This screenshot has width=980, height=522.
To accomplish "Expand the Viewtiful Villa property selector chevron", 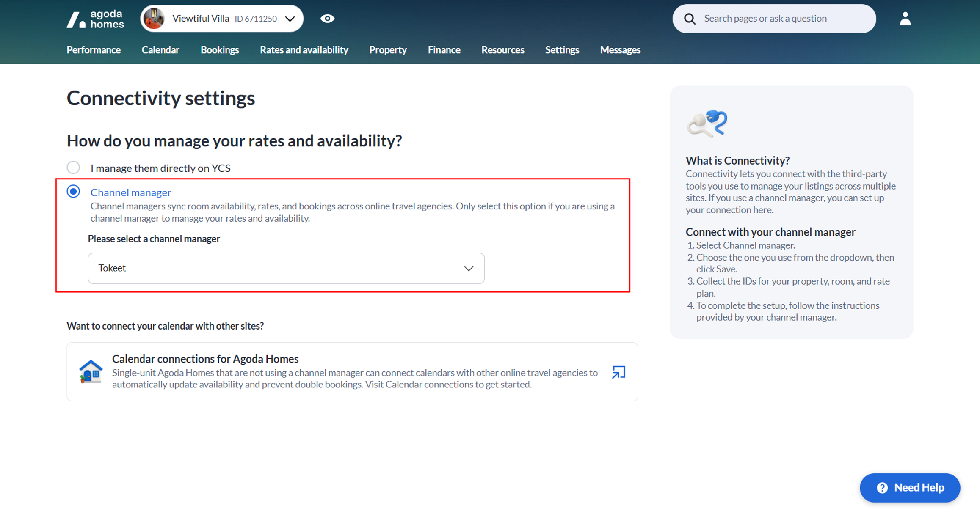I will (x=290, y=19).
